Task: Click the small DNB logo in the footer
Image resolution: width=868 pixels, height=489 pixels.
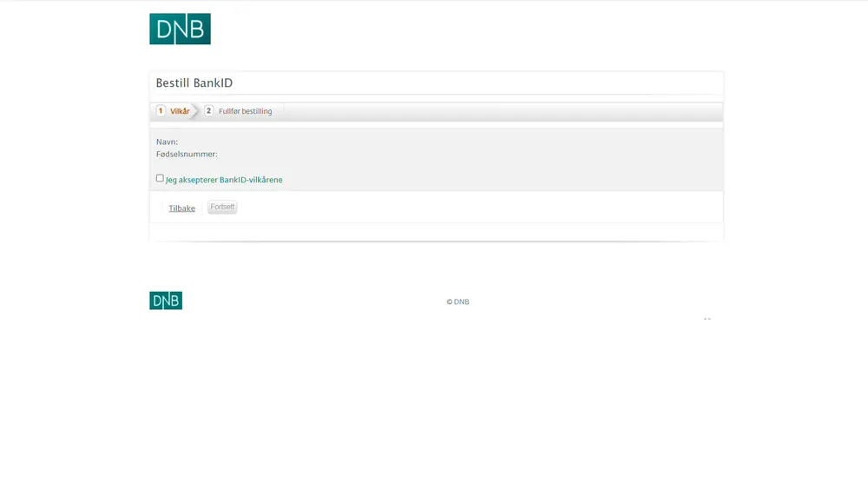Action: tap(165, 301)
